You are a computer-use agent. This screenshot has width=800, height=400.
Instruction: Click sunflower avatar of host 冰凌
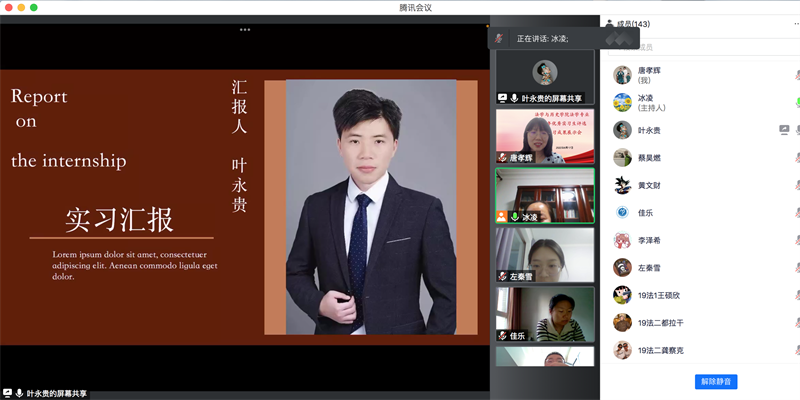(x=622, y=103)
